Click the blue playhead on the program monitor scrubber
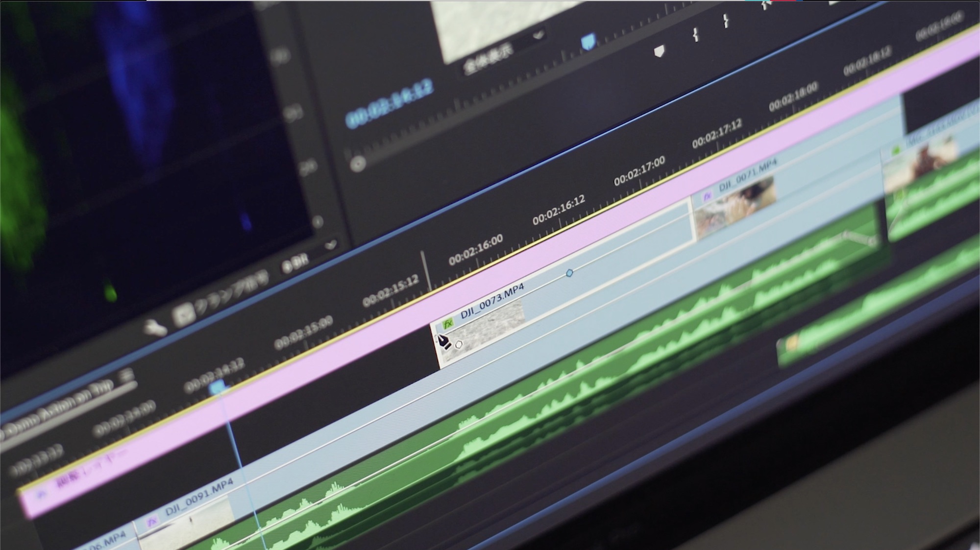 588,42
